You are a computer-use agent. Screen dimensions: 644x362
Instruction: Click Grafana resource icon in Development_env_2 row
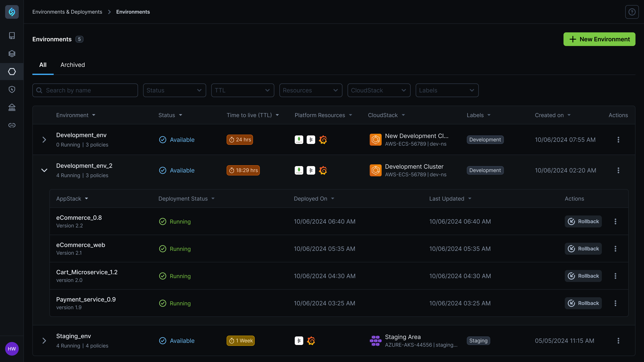click(x=323, y=170)
